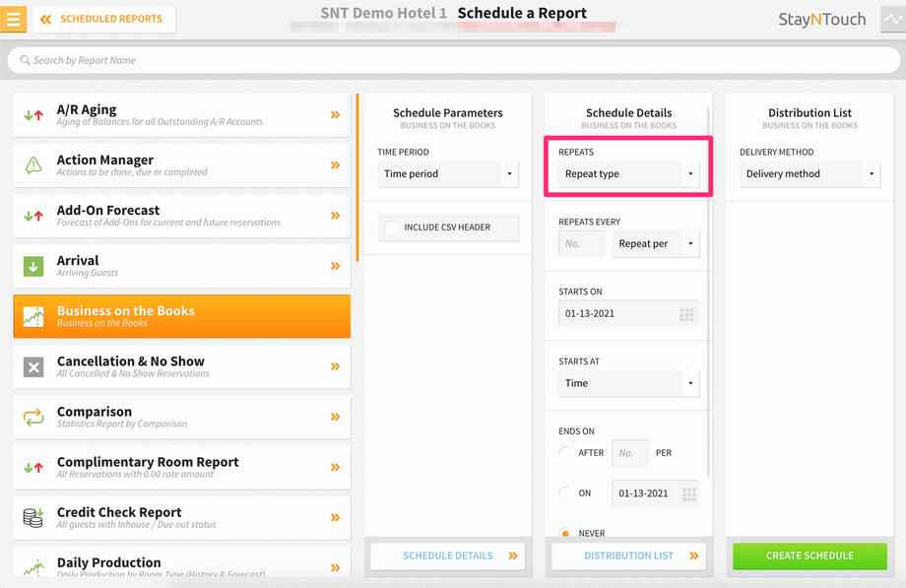Click the Action Manager row chevron

point(335,165)
